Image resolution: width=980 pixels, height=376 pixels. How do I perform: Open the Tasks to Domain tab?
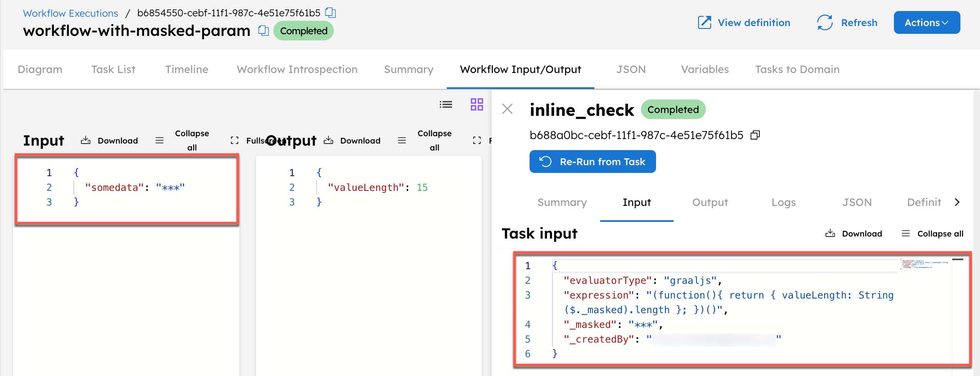797,69
